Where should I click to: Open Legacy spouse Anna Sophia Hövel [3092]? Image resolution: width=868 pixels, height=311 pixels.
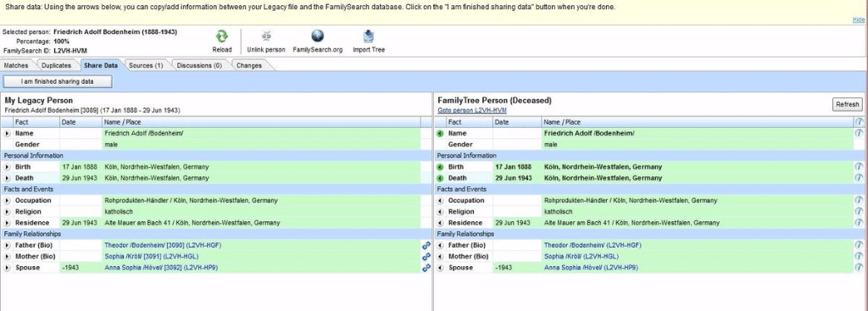click(x=160, y=268)
